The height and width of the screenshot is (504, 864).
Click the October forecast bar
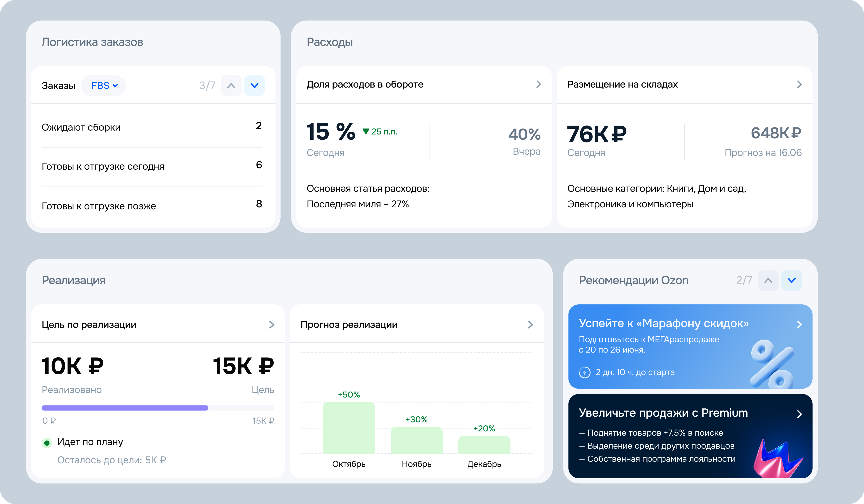(x=349, y=428)
